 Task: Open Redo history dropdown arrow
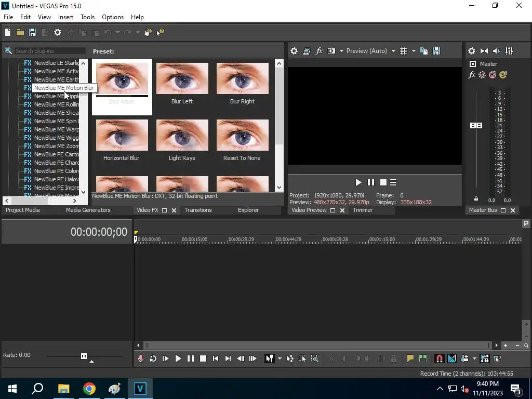(138, 32)
